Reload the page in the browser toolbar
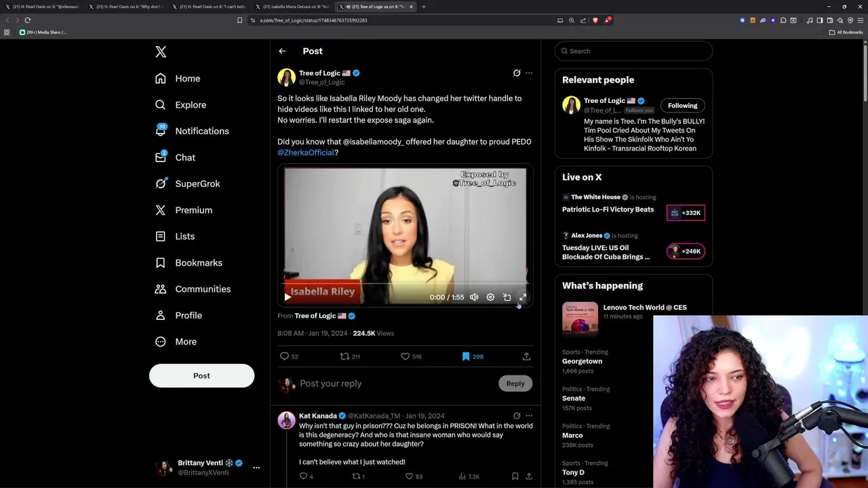The width and height of the screenshot is (868, 488). [x=28, y=20]
